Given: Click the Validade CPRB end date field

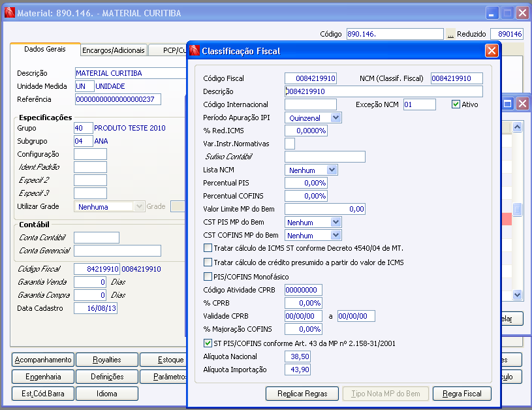Looking at the screenshot, I should pyautogui.click(x=356, y=316).
